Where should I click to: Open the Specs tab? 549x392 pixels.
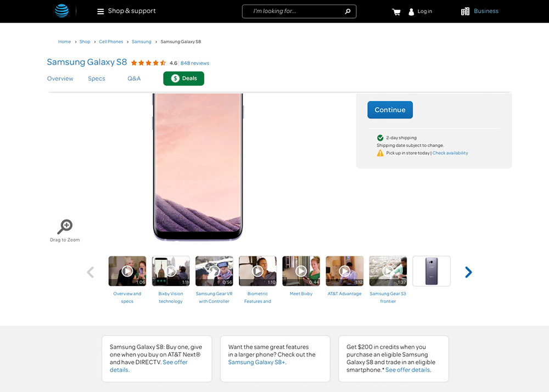tap(97, 79)
